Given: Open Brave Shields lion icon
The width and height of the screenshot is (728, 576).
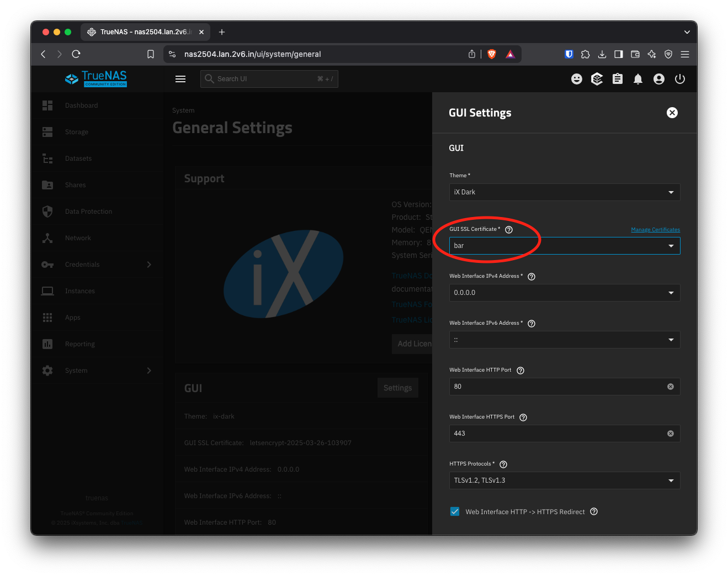Looking at the screenshot, I should pos(492,54).
